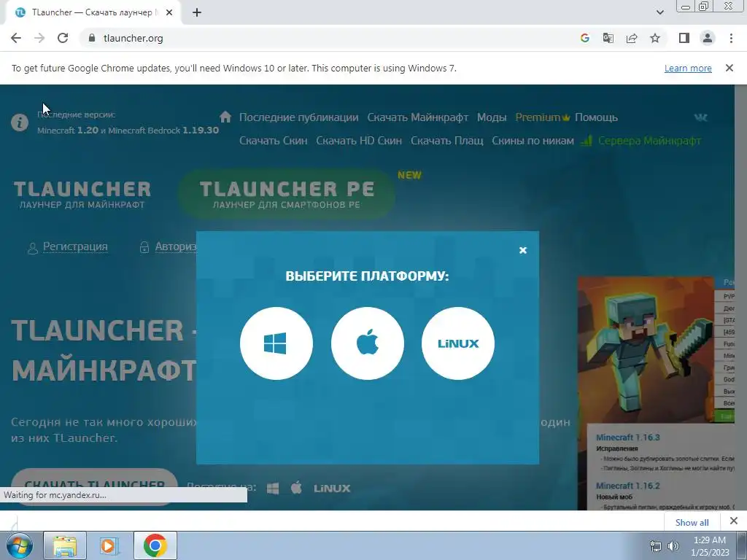Open Скачать Майнкрафт menu item
Viewport: 747px width, 560px height.
pyautogui.click(x=418, y=117)
